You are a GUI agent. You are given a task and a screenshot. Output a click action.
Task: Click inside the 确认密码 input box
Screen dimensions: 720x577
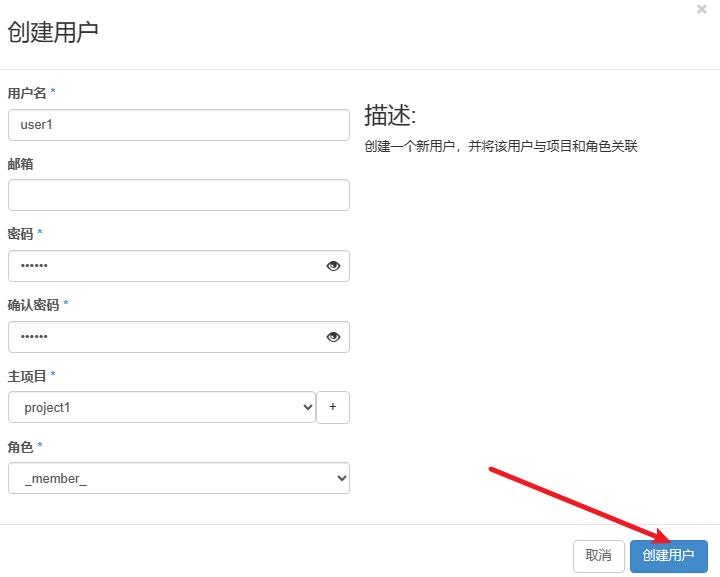(x=165, y=337)
